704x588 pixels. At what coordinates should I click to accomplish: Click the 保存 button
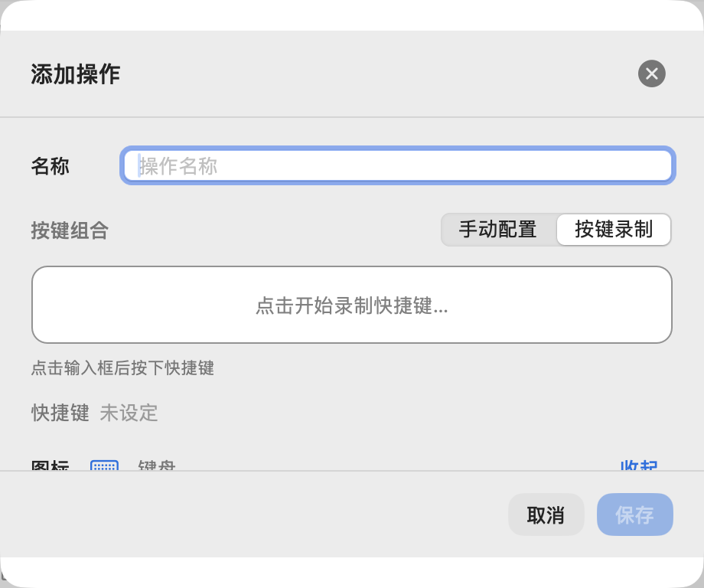(x=635, y=514)
